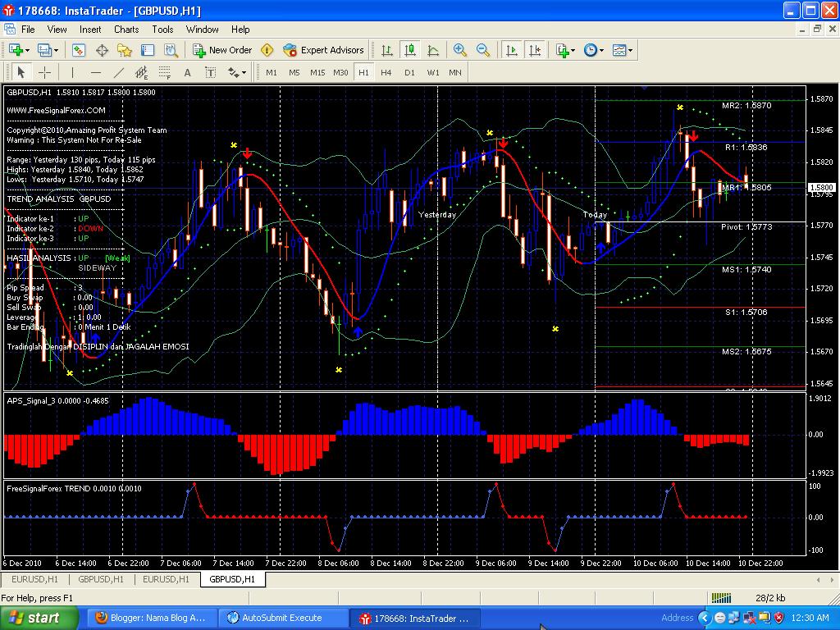Screen dimensions: 840x630
Task: Click the Zoom In magnifier icon
Action: pos(459,50)
